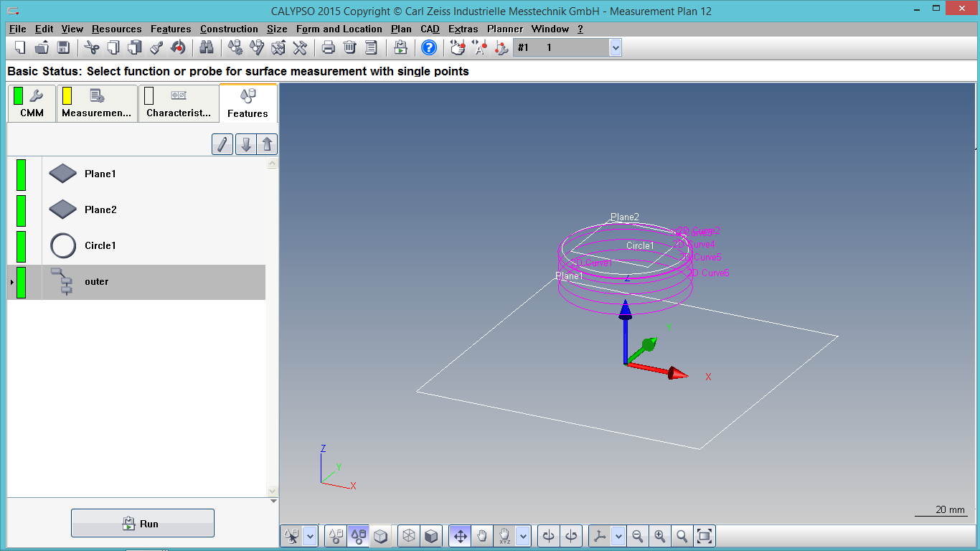Open the dropdown arrow beside the selection cursor tool

click(310, 536)
